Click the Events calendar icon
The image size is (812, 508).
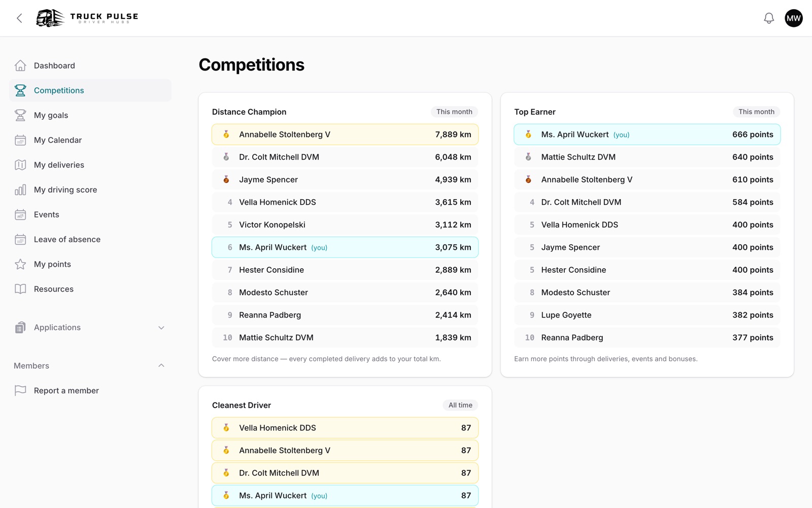click(20, 215)
